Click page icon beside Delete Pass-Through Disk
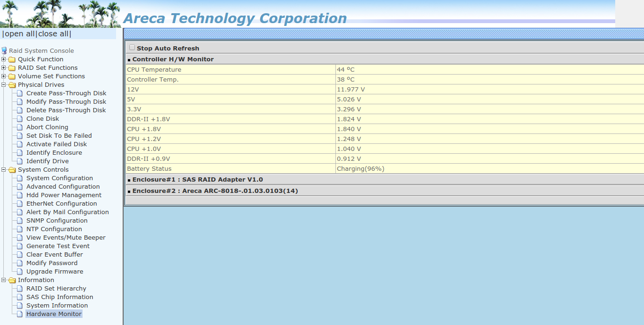The width and height of the screenshot is (644, 325). coord(19,110)
